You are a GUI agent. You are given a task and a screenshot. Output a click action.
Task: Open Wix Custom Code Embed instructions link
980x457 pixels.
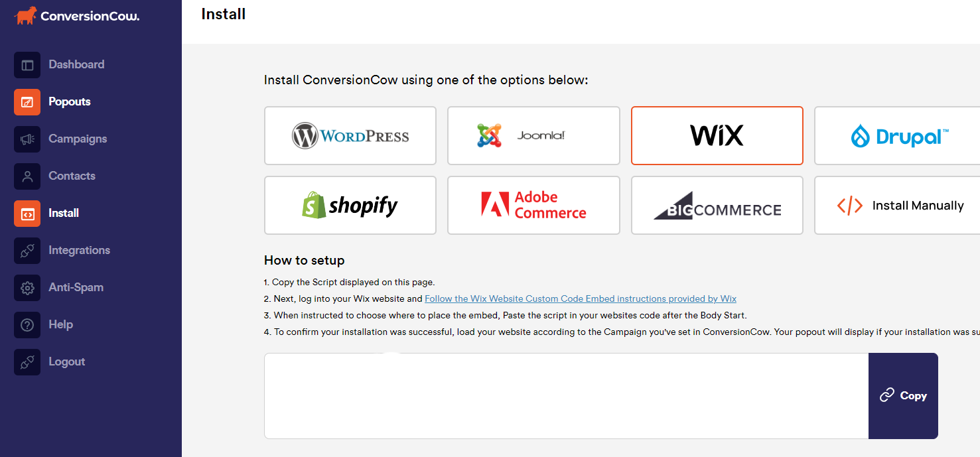[581, 298]
